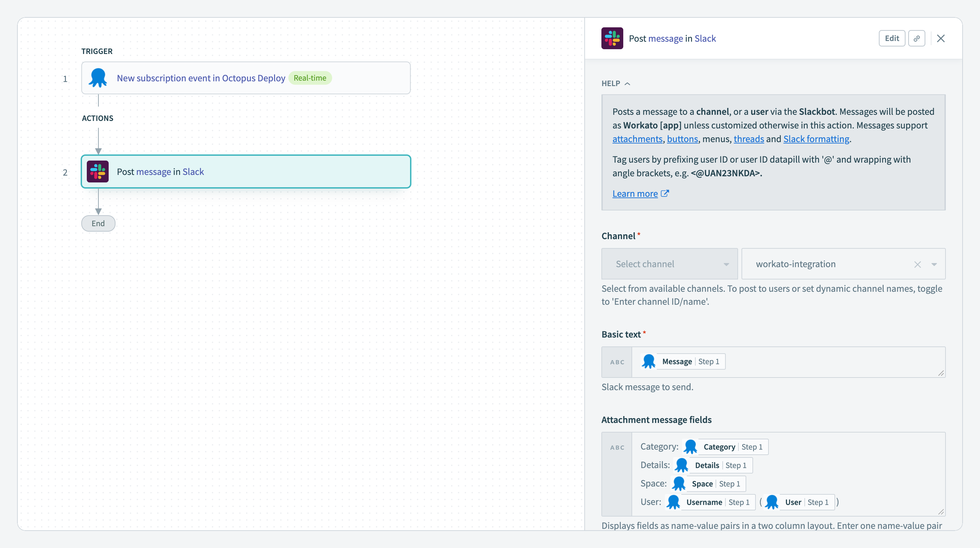Open the Select channel mode dropdown

pos(669,264)
